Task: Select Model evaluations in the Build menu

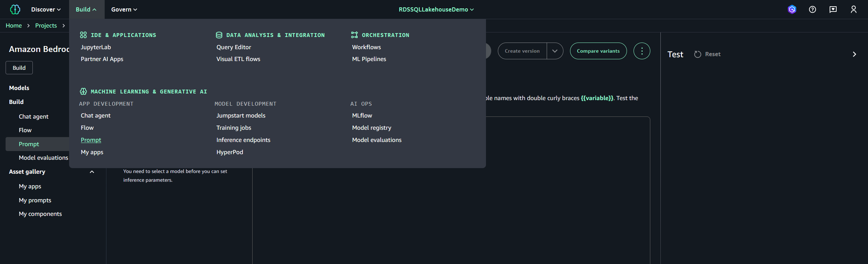Action: click(x=377, y=140)
